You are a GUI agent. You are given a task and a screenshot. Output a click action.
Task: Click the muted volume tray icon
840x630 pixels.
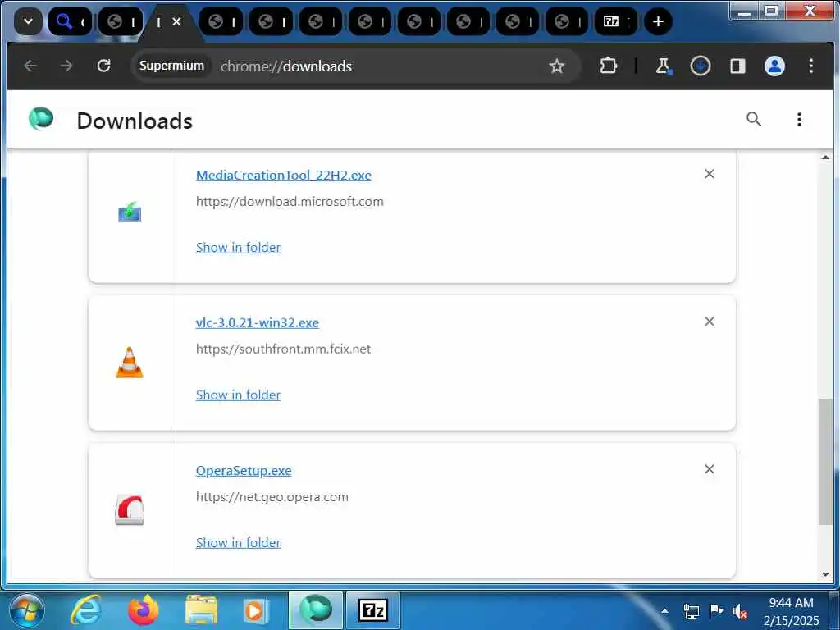coord(741,611)
